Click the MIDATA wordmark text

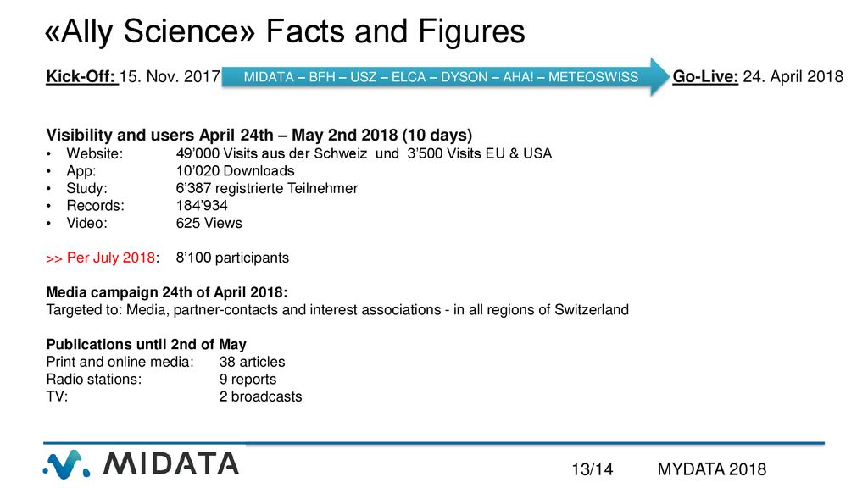[171, 463]
